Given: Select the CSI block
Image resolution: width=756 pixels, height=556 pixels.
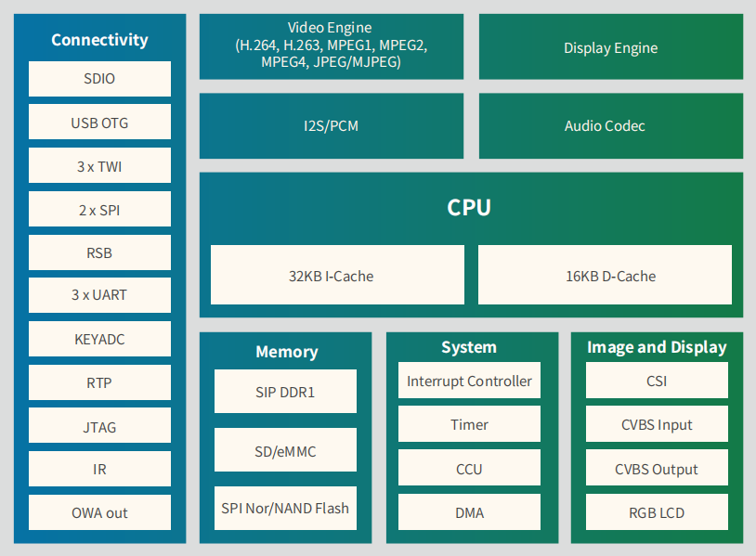Looking at the screenshot, I should (x=657, y=381).
